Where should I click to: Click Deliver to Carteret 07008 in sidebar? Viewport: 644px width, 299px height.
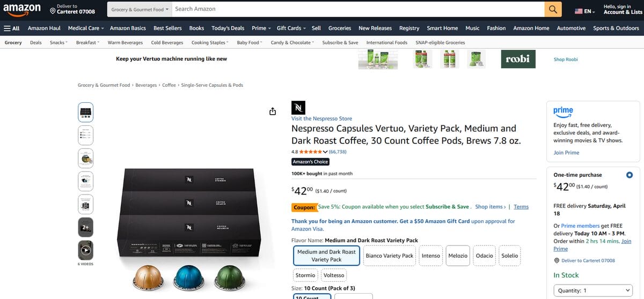coord(584,260)
